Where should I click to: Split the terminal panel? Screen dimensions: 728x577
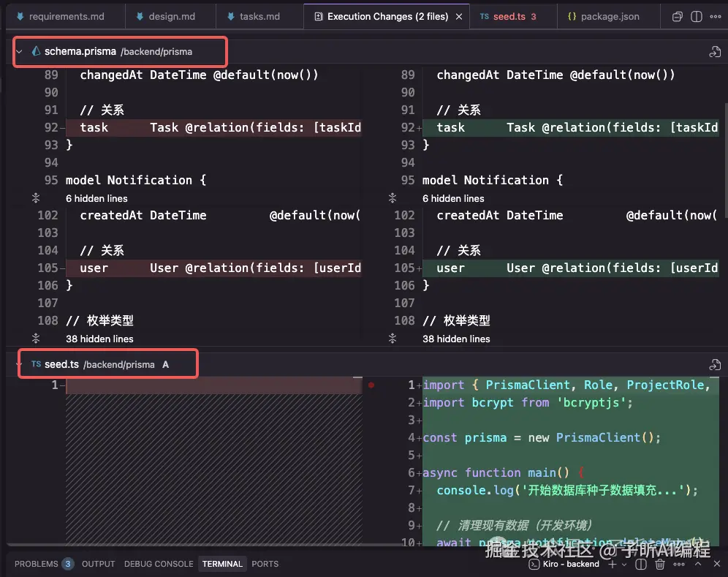click(x=641, y=564)
